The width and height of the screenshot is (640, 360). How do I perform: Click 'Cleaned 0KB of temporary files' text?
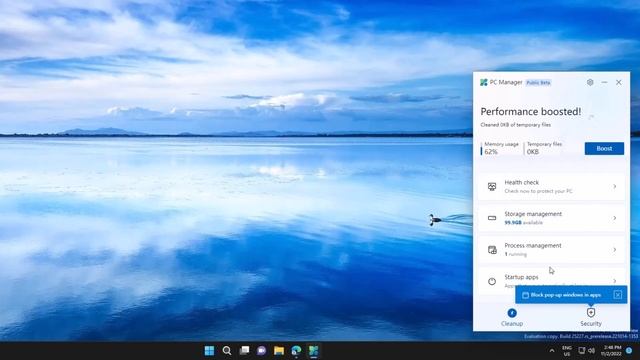pos(516,125)
